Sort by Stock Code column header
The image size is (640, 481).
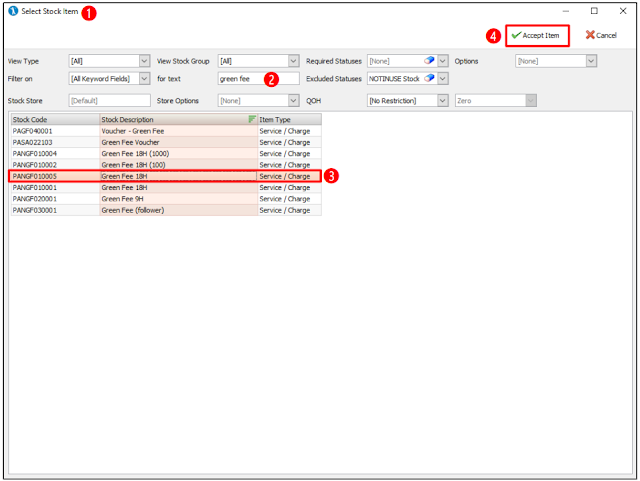[x=55, y=120]
